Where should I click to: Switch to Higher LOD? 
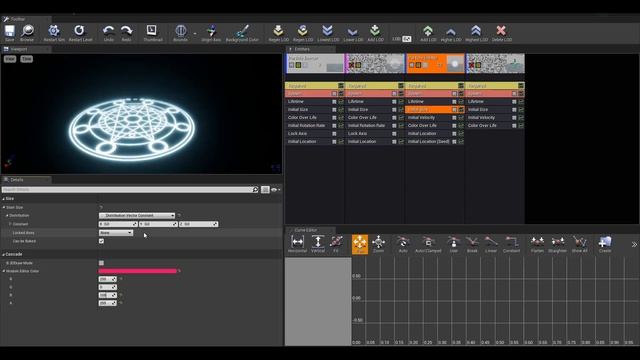(x=451, y=33)
